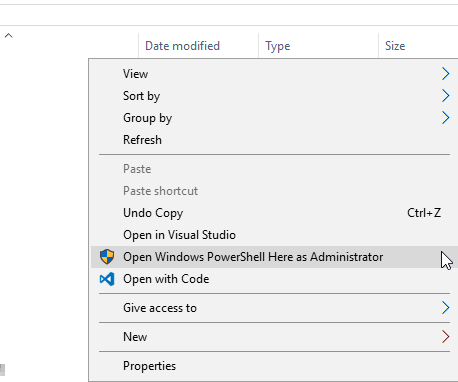Click the UAC shield icon beside PowerShell entry
Viewport: 458px width, 382px height.
[x=107, y=257]
